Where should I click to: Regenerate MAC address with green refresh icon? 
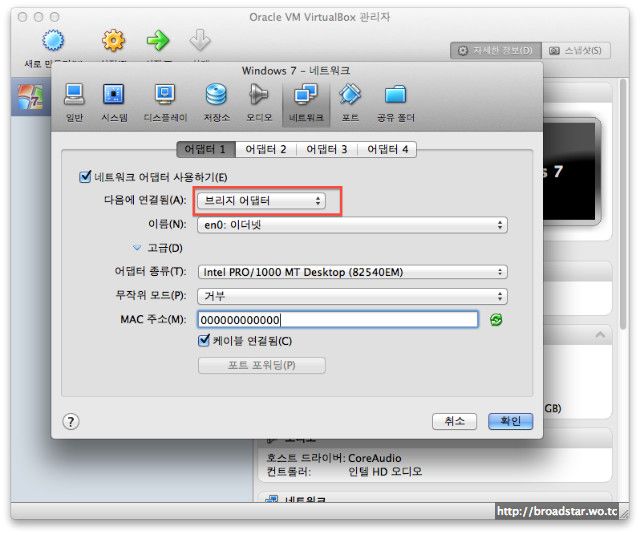click(496, 320)
